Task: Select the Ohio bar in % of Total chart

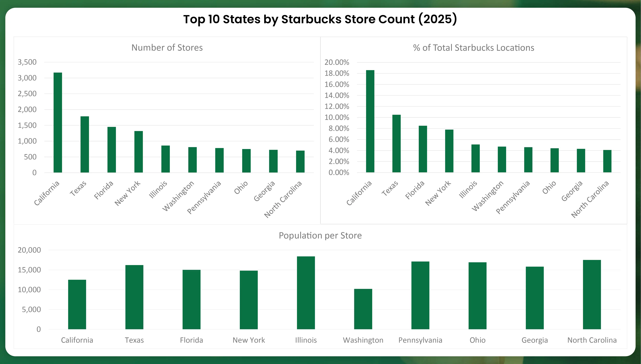Action: tap(555, 160)
